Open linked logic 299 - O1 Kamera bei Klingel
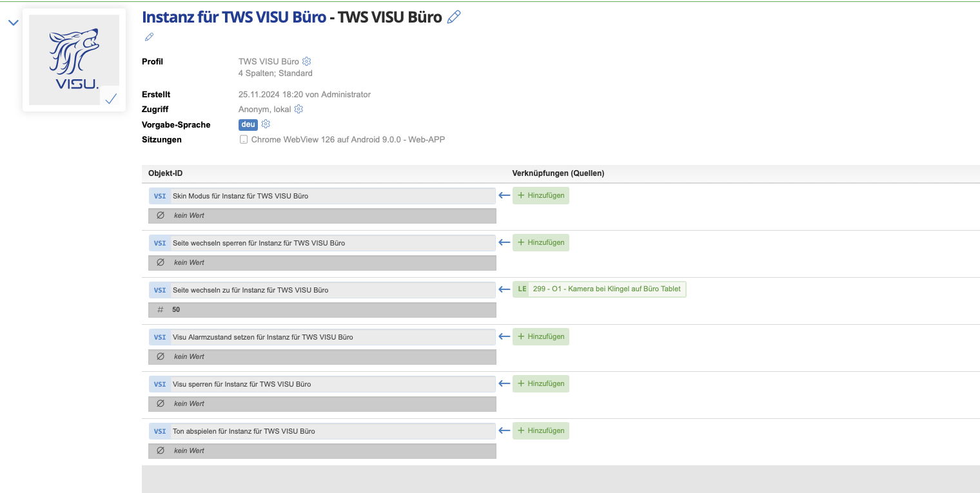 tap(606, 289)
